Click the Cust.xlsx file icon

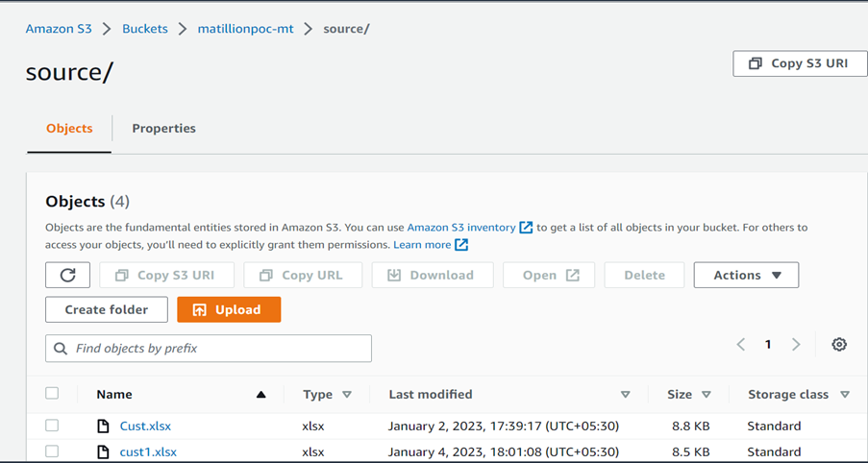click(x=104, y=426)
